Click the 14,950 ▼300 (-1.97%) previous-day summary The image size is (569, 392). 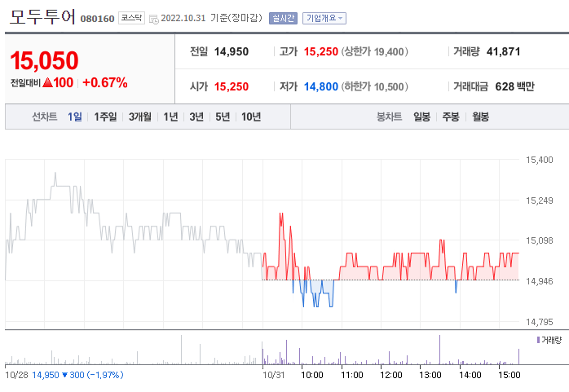pos(77,375)
